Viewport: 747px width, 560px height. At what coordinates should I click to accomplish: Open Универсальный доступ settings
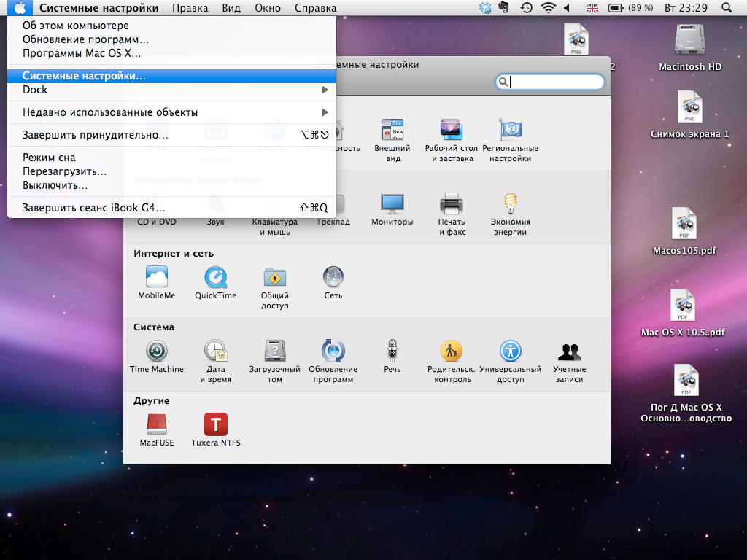tap(510, 361)
